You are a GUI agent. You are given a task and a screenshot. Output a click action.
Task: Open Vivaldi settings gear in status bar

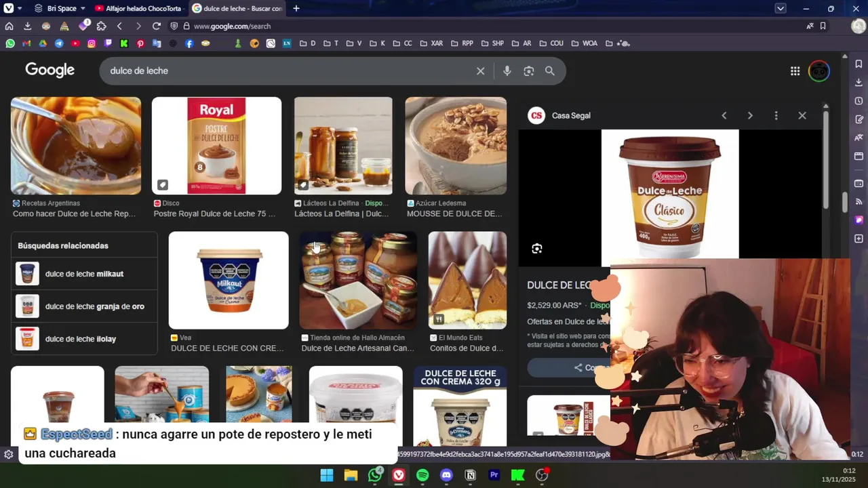8,454
